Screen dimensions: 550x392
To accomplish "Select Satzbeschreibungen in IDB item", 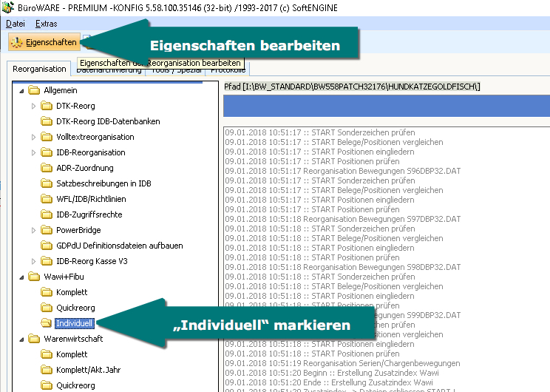I will [x=103, y=183].
